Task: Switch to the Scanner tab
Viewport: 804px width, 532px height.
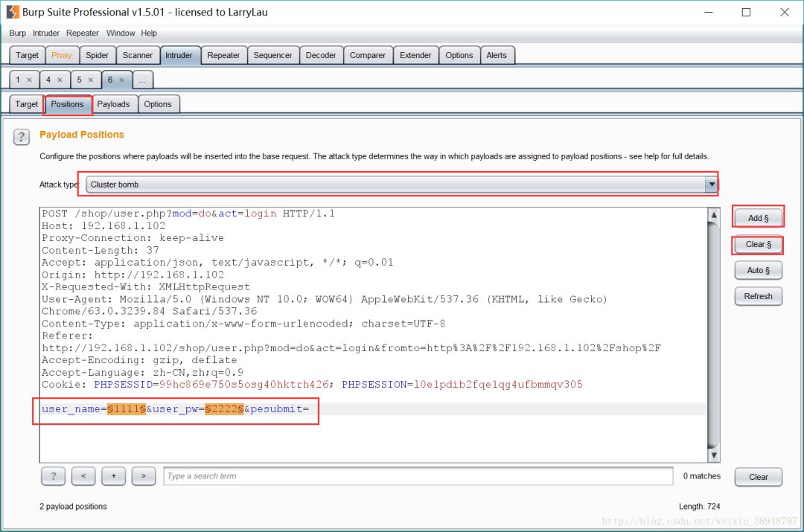Action: (x=138, y=55)
